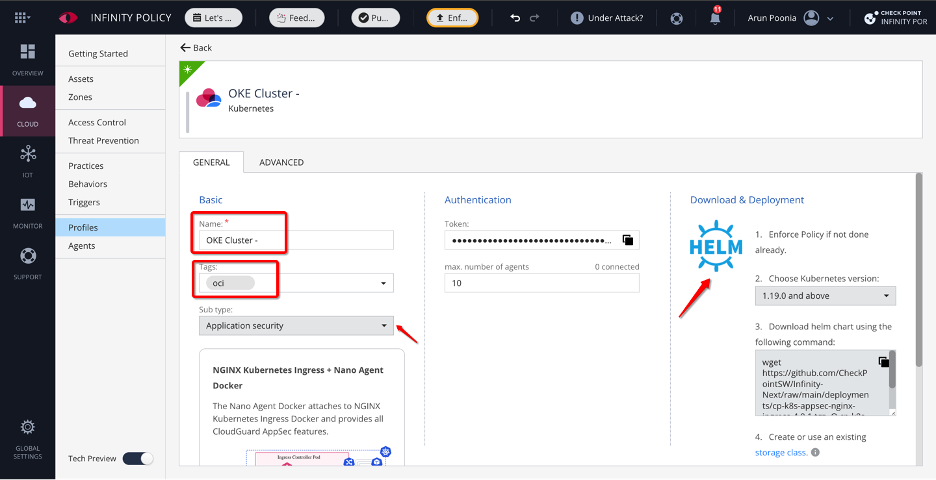Toggle the Tech Preview switch
The width and height of the screenshot is (936, 480).
coord(138,459)
